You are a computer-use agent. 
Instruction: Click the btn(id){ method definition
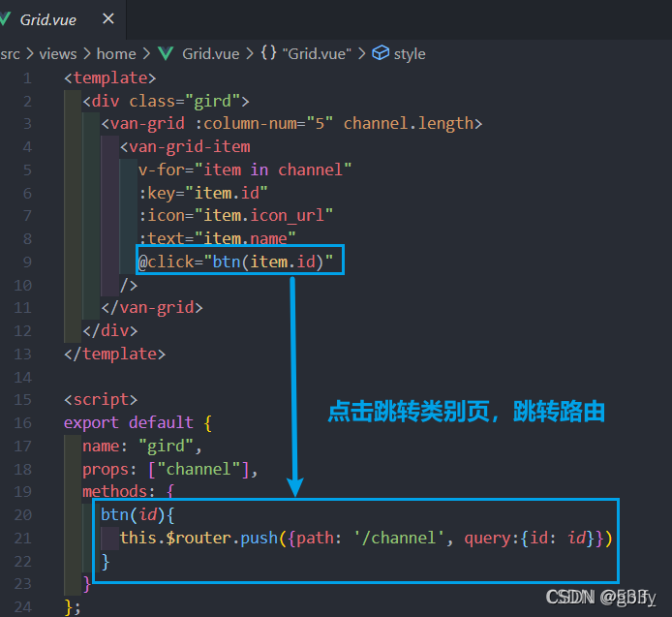[x=138, y=514]
